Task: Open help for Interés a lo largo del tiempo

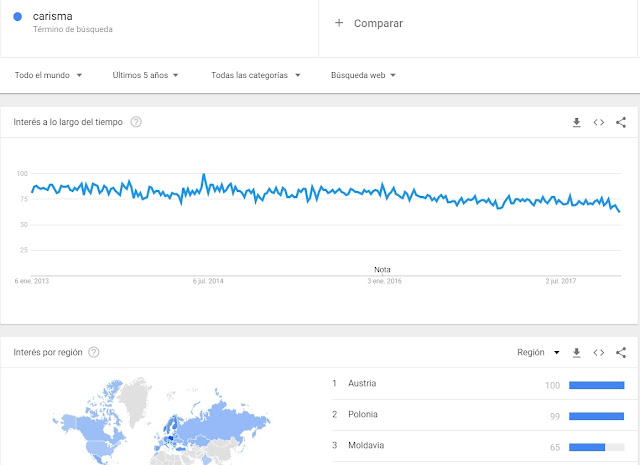Action: [x=136, y=122]
